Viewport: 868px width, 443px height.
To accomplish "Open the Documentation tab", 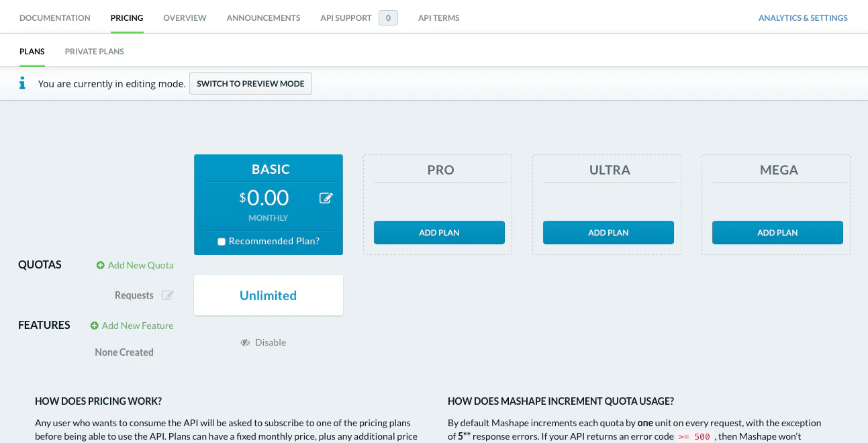I will tap(55, 18).
